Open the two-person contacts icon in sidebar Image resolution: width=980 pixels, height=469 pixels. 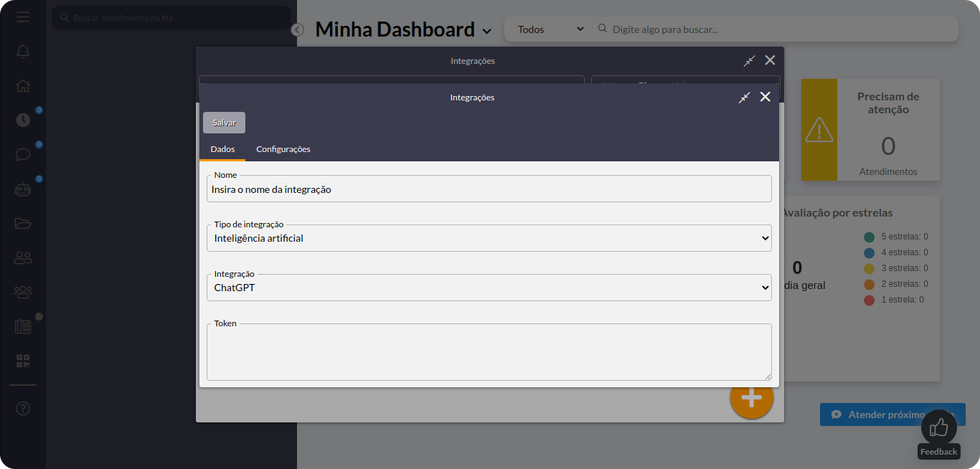(x=23, y=257)
